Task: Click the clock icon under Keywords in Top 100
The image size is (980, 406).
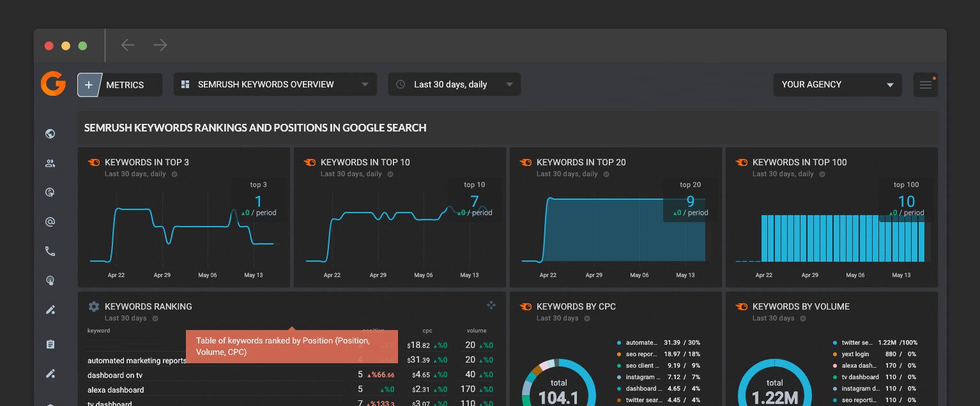Action: coord(822,174)
